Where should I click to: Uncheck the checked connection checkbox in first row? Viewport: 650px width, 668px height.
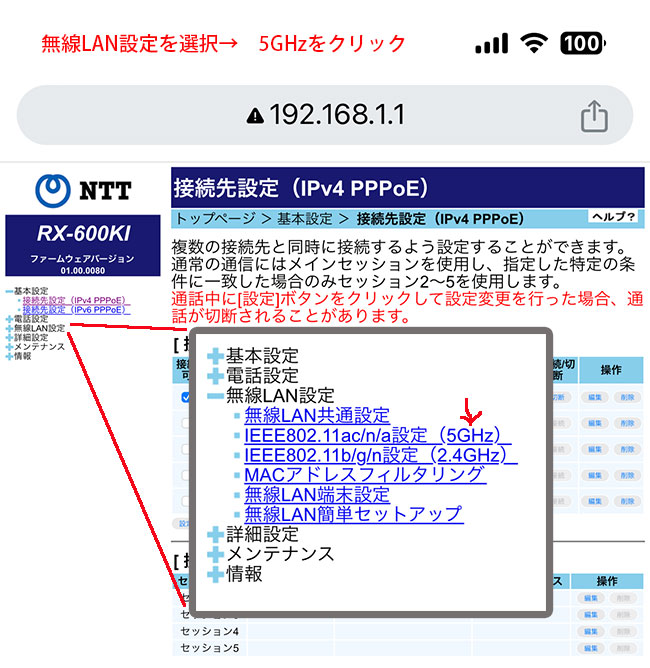click(x=185, y=397)
